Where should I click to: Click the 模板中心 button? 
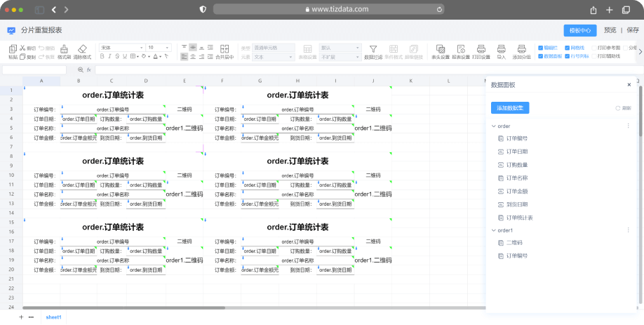[579, 30]
